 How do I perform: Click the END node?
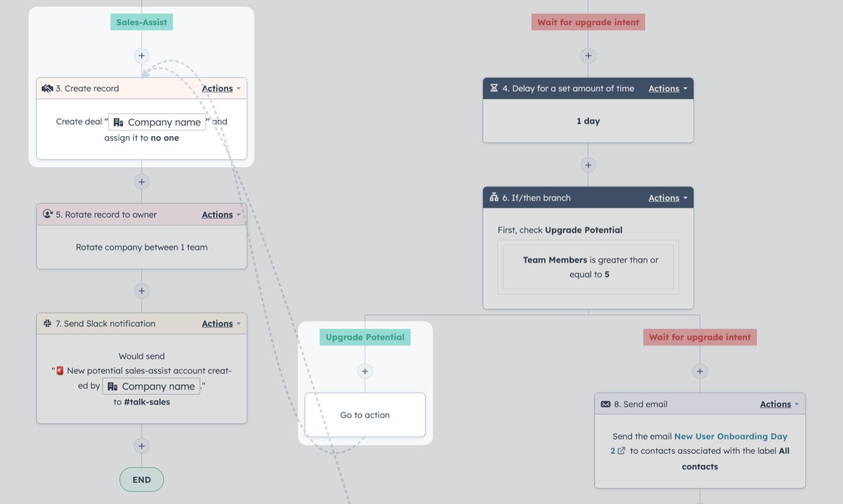[142, 479]
